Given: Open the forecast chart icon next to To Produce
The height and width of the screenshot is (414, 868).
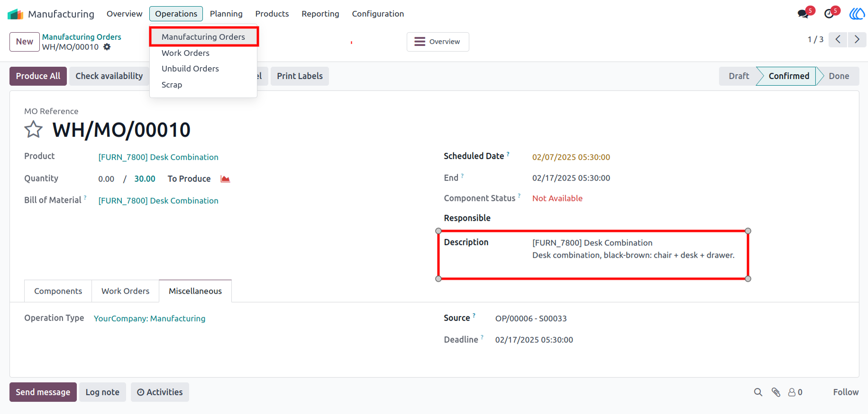Looking at the screenshot, I should [225, 179].
